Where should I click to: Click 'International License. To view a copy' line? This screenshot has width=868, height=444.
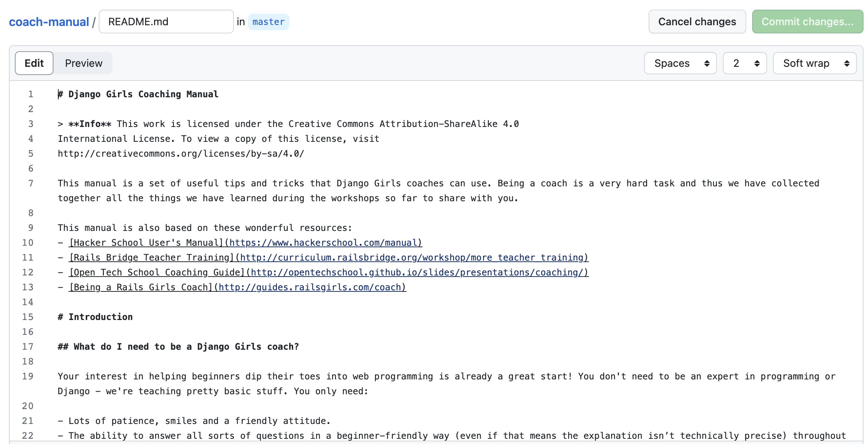pos(219,139)
